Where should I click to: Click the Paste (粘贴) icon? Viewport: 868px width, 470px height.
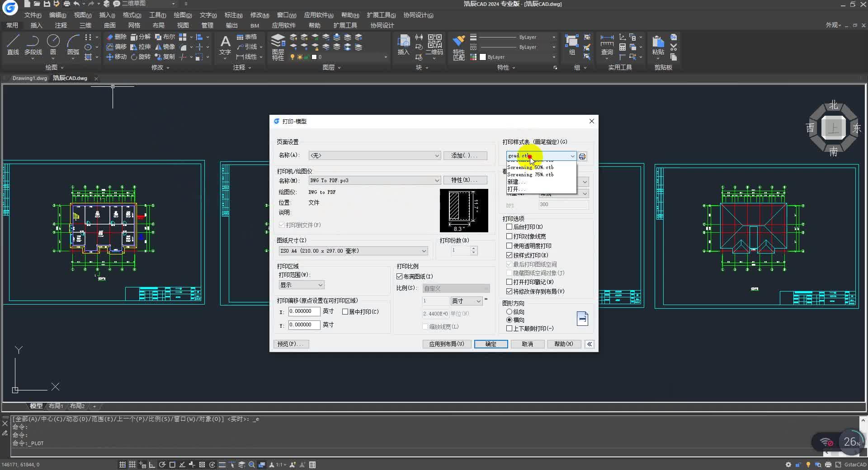click(x=658, y=45)
